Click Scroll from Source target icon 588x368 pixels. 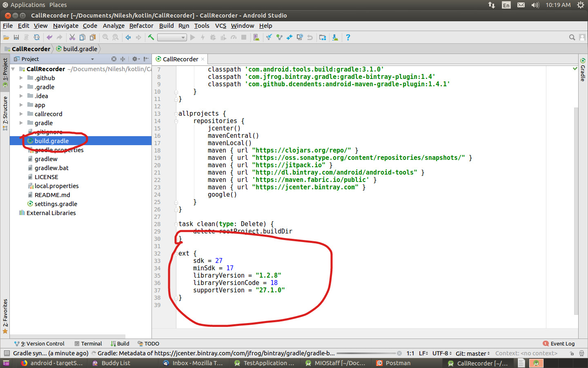tap(114, 59)
